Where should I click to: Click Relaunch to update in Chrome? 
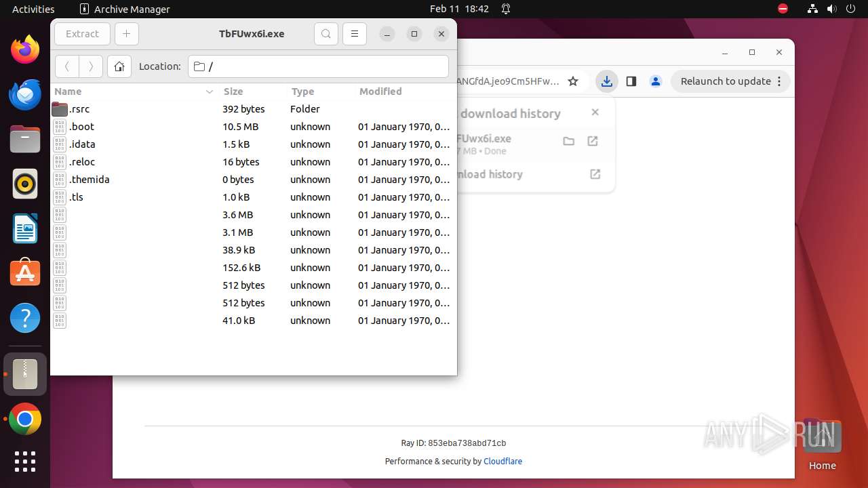[731, 81]
